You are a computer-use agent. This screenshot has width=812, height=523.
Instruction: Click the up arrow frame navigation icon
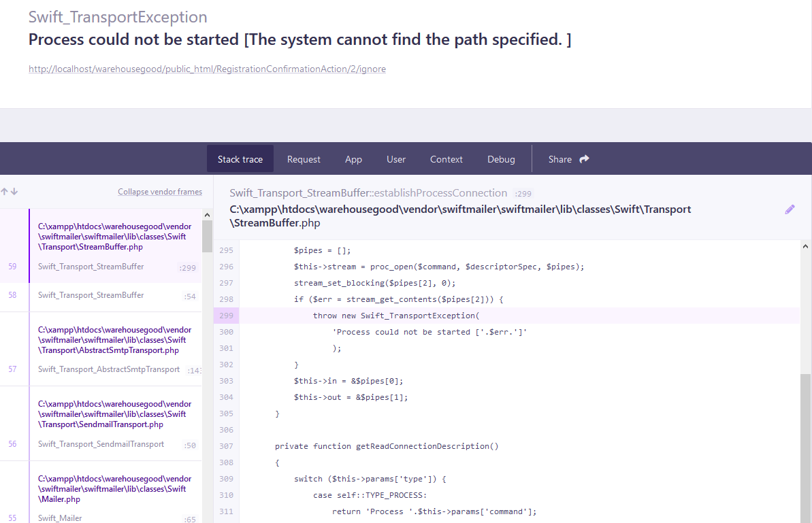point(4,191)
